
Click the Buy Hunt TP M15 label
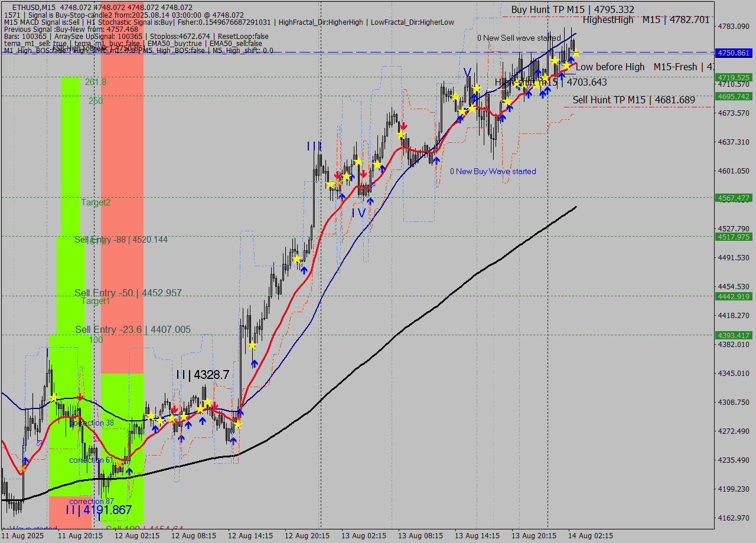pyautogui.click(x=572, y=9)
